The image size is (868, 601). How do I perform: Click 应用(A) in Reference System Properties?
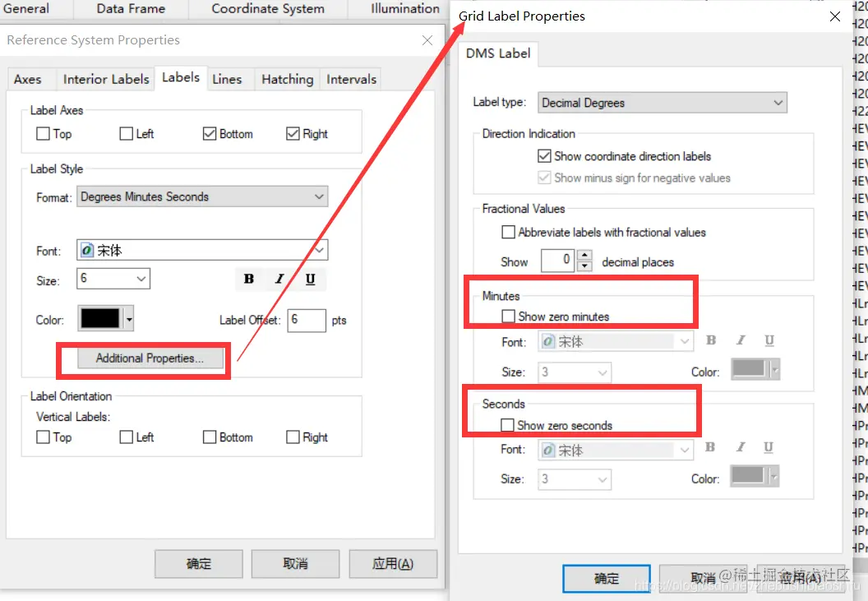[393, 564]
